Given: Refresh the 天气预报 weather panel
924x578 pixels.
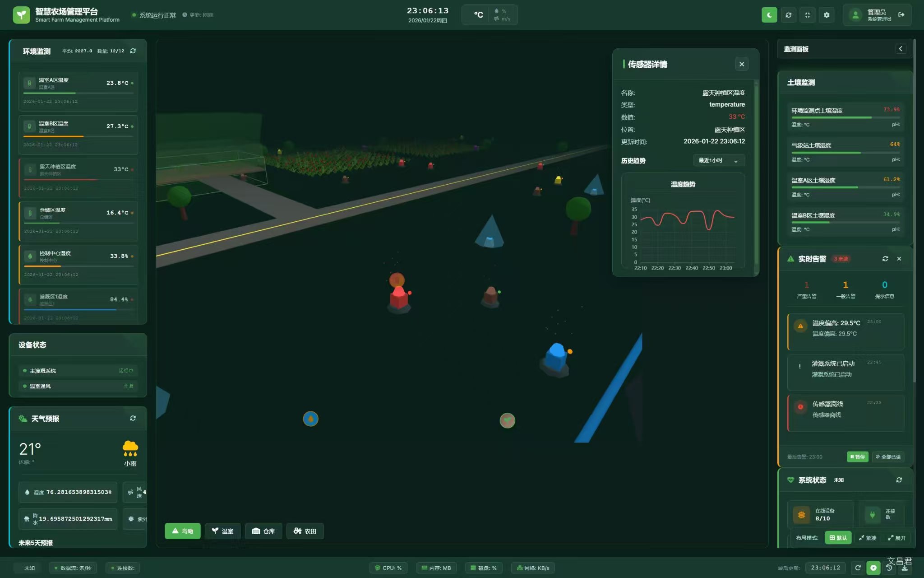Looking at the screenshot, I should (x=133, y=418).
